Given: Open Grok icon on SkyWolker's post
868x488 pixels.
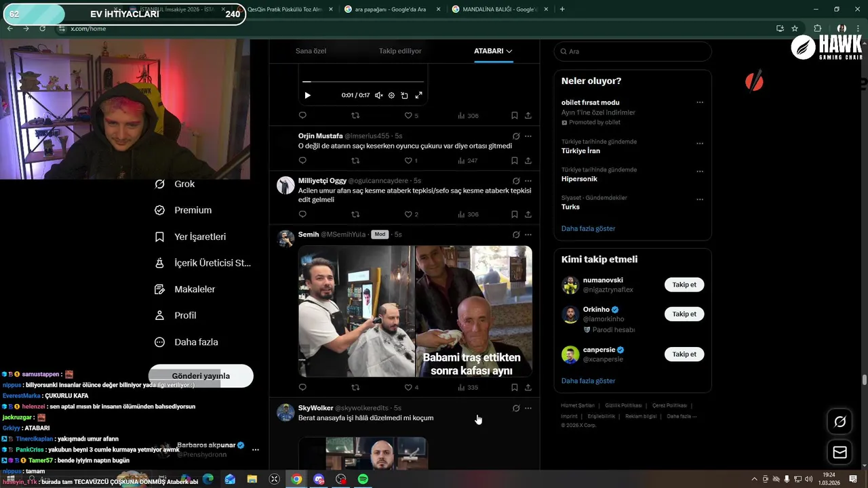Looking at the screenshot, I should click(516, 408).
